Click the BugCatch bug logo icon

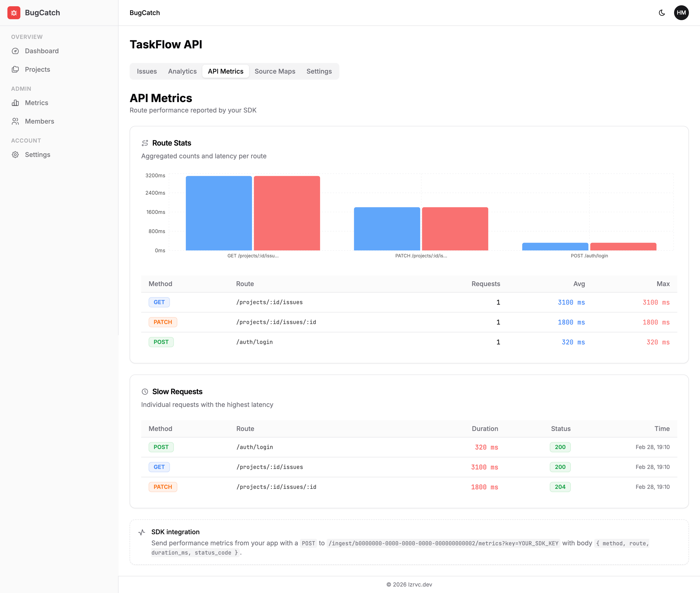coord(14,13)
